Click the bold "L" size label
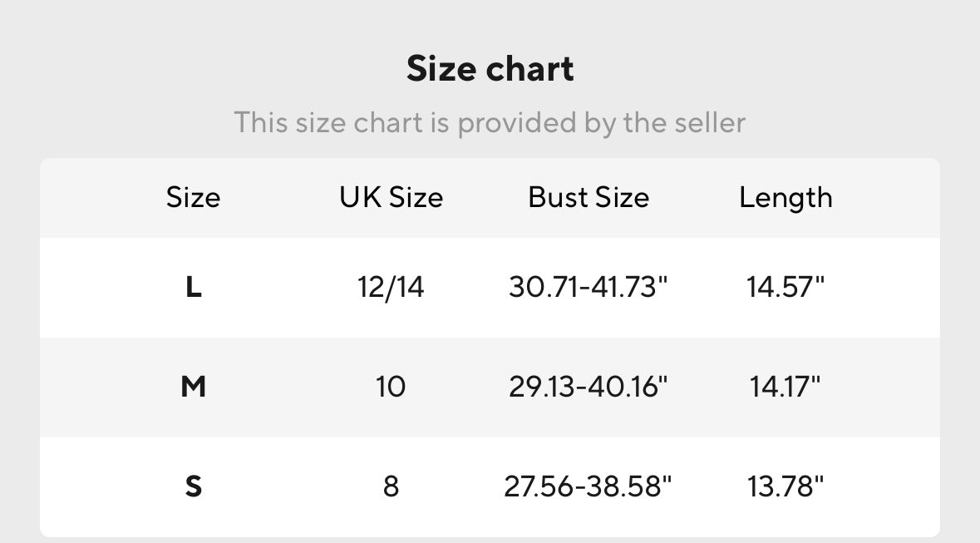The image size is (980, 543). pos(193,288)
